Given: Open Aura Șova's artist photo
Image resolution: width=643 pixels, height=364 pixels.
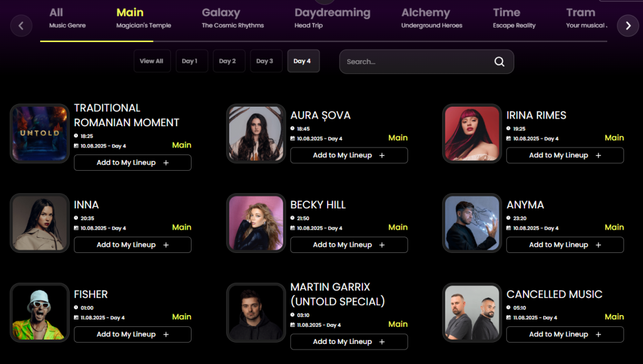Looking at the screenshot, I should (256, 133).
